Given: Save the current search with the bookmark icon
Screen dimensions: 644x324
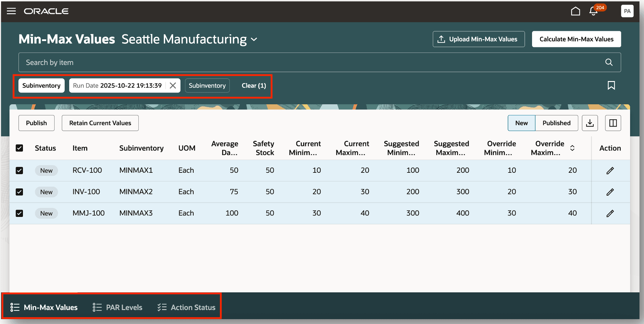Looking at the screenshot, I should [x=612, y=85].
